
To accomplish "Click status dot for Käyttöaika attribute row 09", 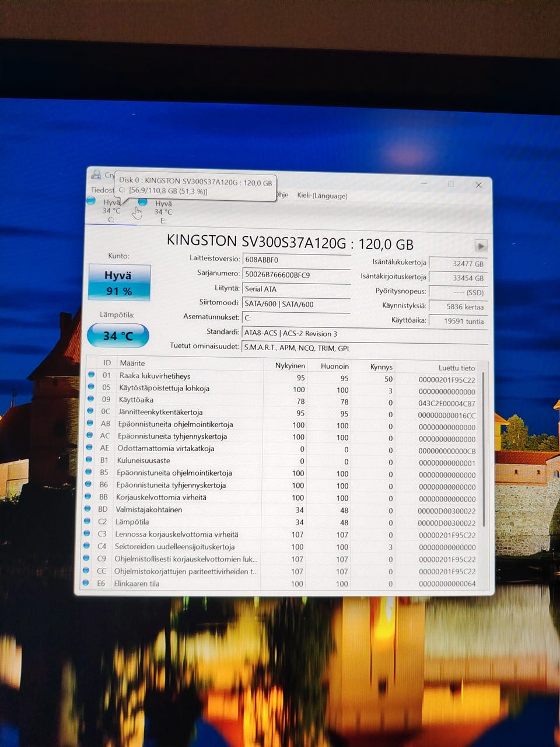I will (90, 399).
